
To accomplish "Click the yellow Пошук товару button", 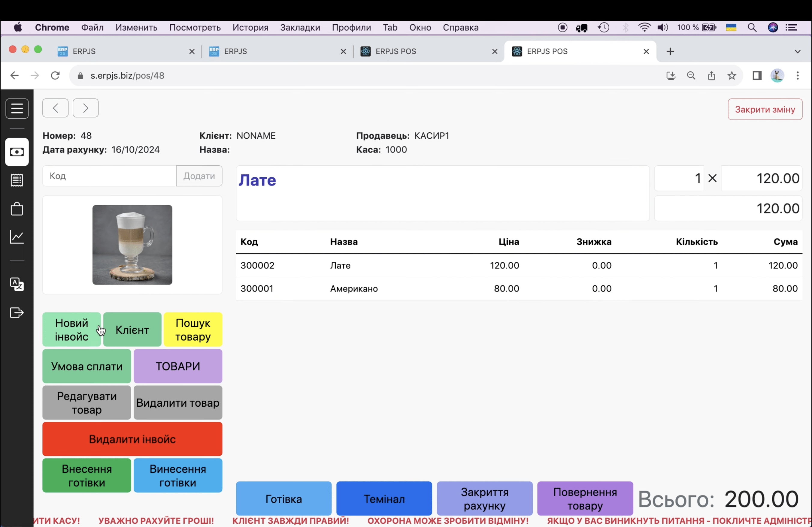I will [193, 330].
